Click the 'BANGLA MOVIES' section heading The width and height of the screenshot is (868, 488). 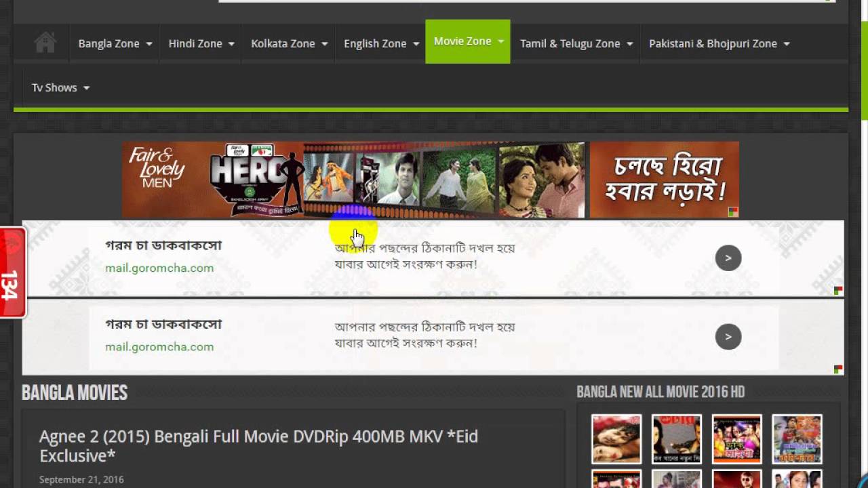[x=75, y=392]
